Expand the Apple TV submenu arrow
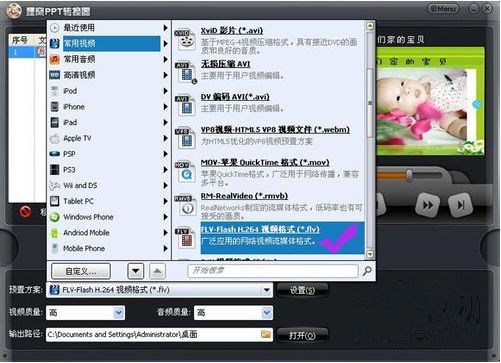This screenshot has width=501, height=363. 165,138
